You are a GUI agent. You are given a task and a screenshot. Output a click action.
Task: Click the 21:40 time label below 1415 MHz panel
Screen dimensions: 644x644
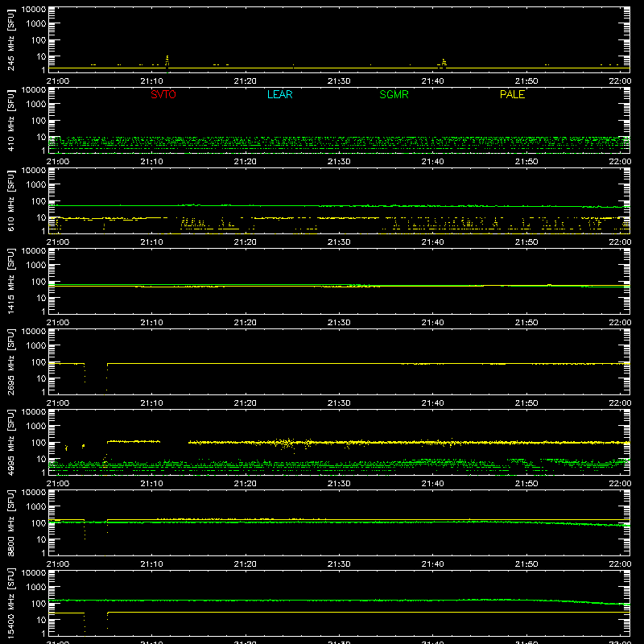click(x=432, y=323)
